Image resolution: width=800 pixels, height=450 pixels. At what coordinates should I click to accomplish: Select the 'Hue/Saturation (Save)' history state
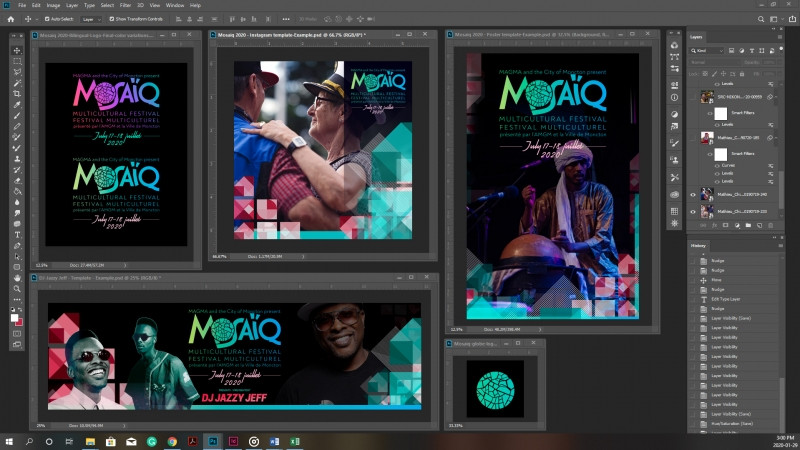pos(732,423)
